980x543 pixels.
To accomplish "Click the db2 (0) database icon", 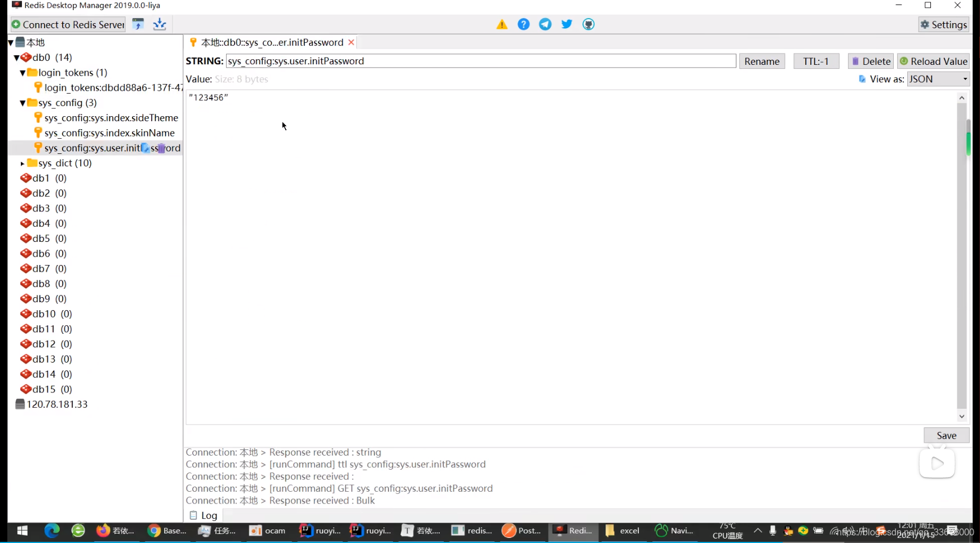I will 26,193.
